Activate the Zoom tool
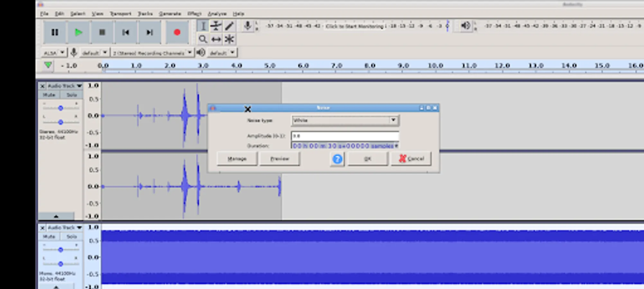Image resolution: width=644 pixels, height=289 pixels. (x=203, y=39)
